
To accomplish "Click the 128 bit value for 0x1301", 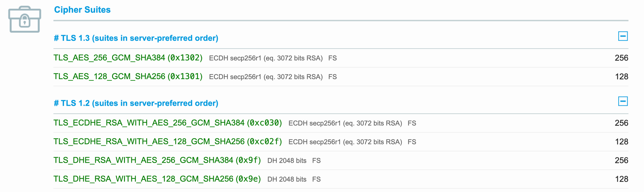I will pos(621,77).
